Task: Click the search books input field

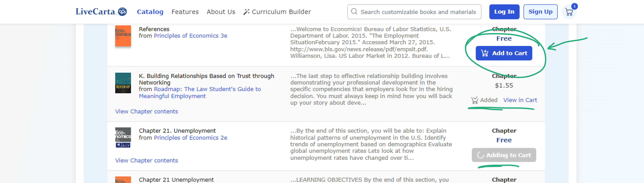Action: tap(418, 12)
